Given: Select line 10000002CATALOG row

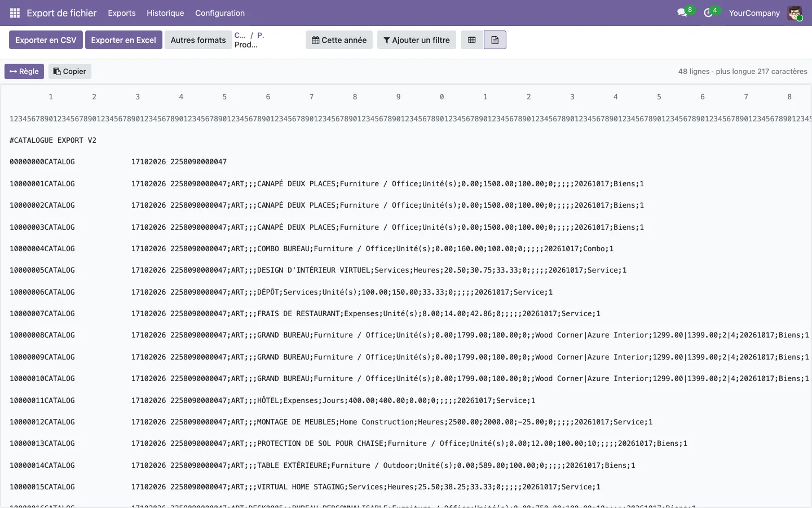Looking at the screenshot, I should click(326, 205).
